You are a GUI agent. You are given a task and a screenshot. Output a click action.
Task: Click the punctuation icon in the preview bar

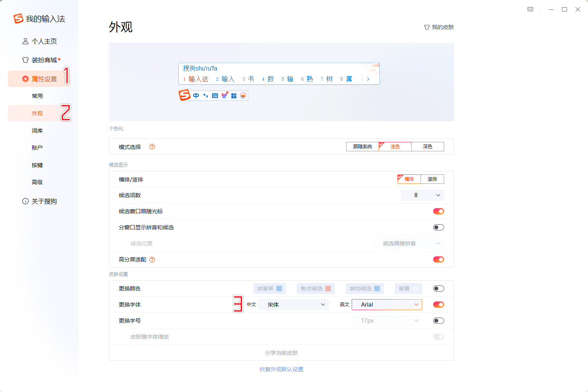(x=205, y=96)
